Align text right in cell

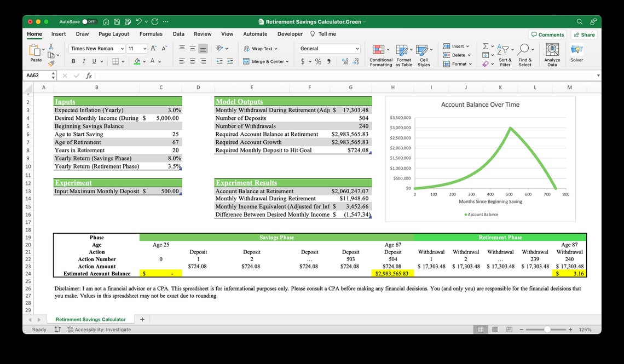tap(203, 61)
